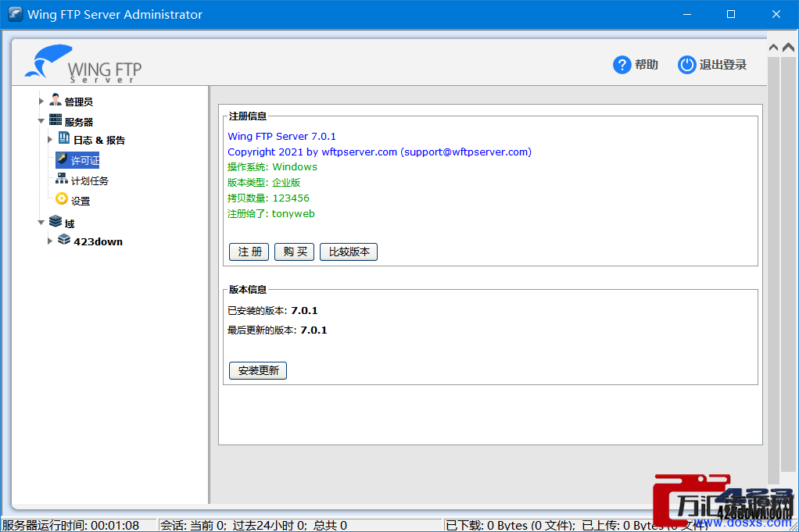Maximize the Wing FTP Server Administrator window

click(x=731, y=14)
